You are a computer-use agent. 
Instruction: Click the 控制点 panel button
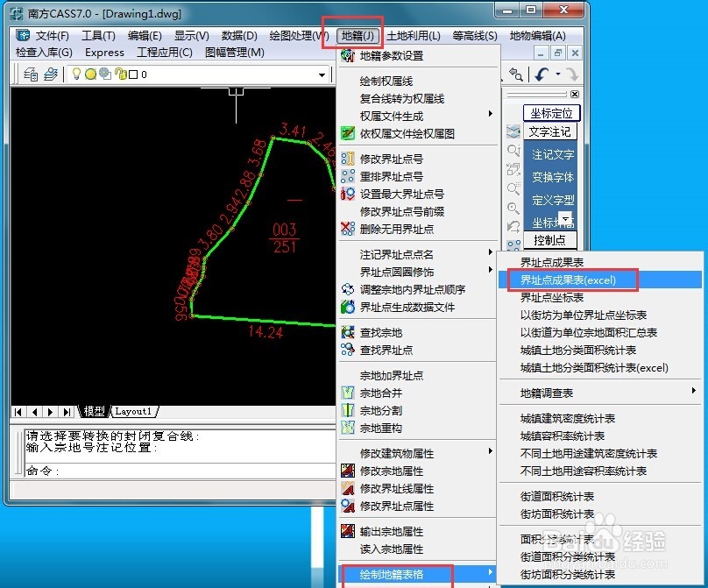[550, 240]
